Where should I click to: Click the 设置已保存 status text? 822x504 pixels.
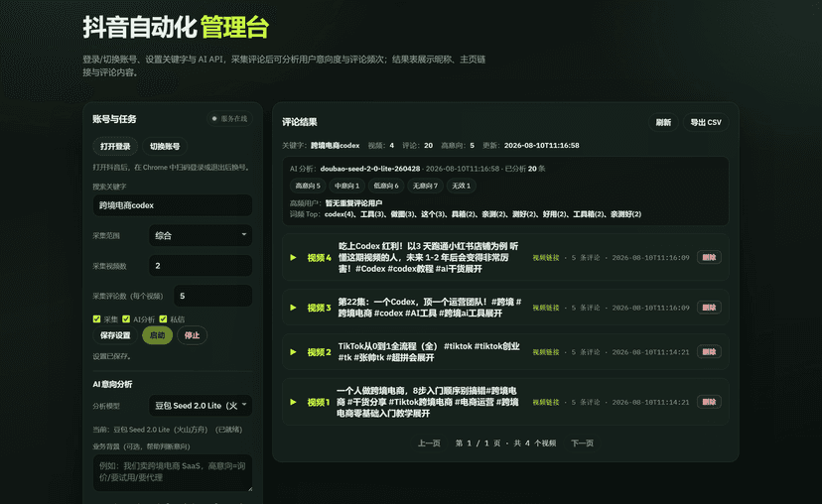pos(112,356)
